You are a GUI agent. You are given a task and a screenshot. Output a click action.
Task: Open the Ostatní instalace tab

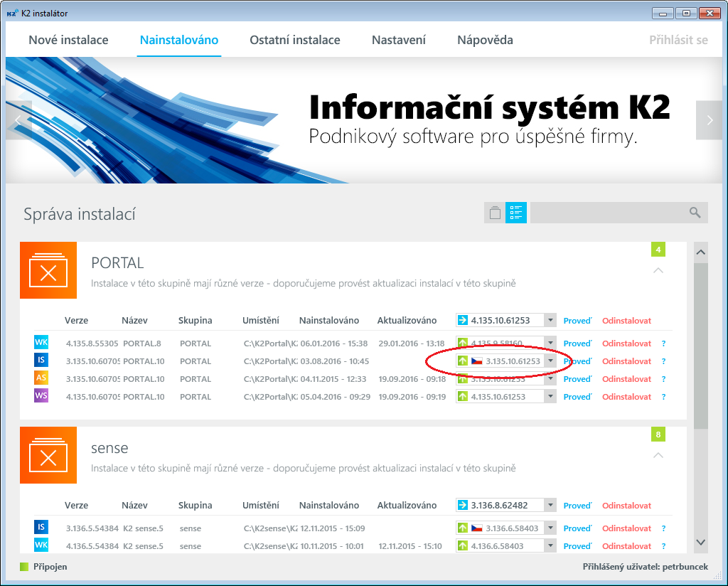coord(295,40)
